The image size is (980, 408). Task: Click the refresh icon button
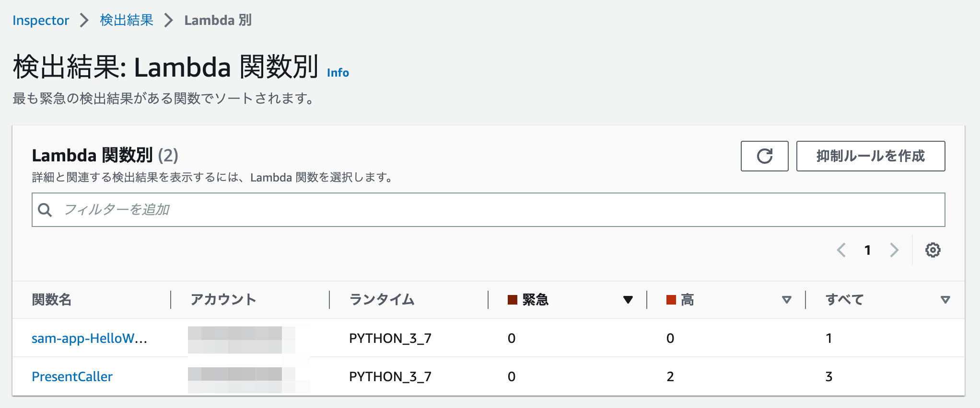tap(764, 156)
